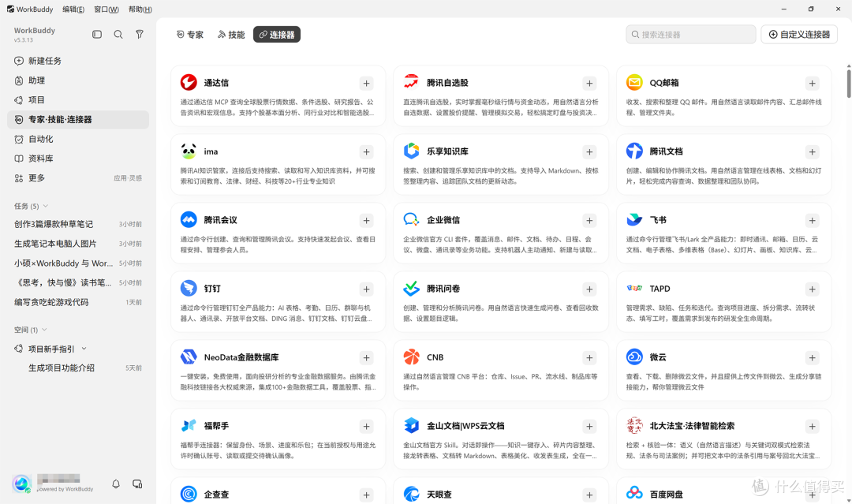Viewport: 852px width, 504px height.
Task: Click the device icon next to bell
Action: 137,483
